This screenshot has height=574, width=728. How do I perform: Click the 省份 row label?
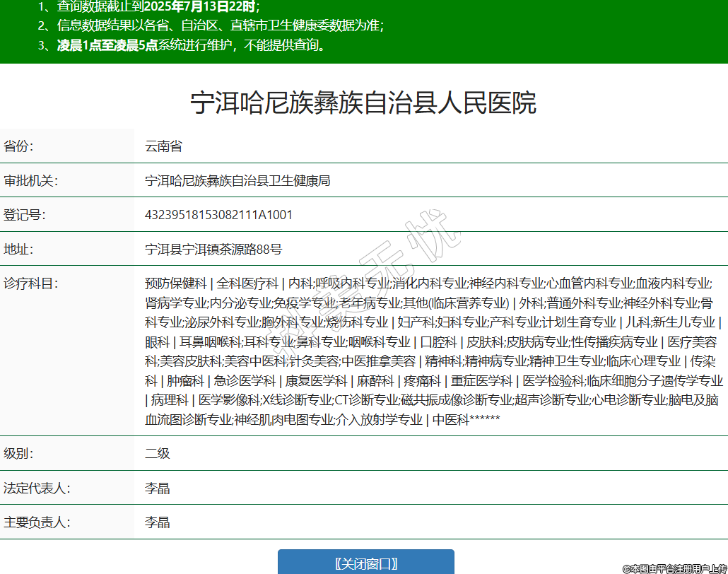tap(19, 146)
